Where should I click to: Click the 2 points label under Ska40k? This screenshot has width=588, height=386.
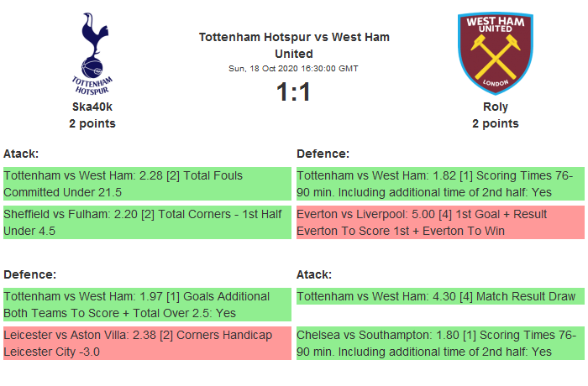click(x=92, y=123)
